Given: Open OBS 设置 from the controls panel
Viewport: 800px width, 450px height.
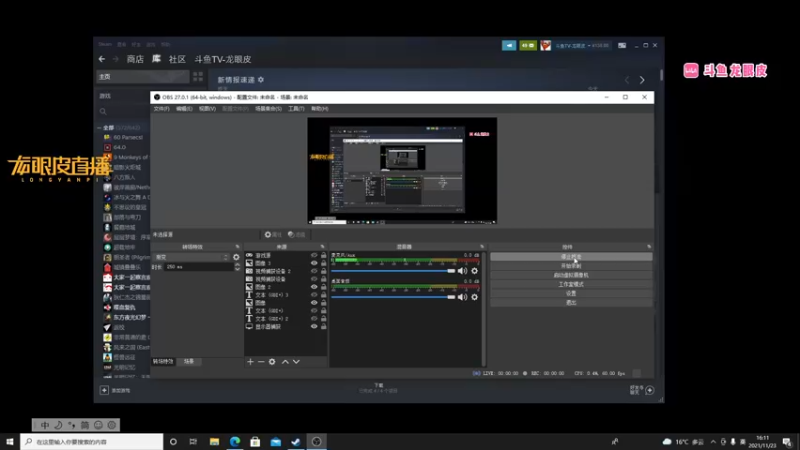Looking at the screenshot, I should point(571,293).
